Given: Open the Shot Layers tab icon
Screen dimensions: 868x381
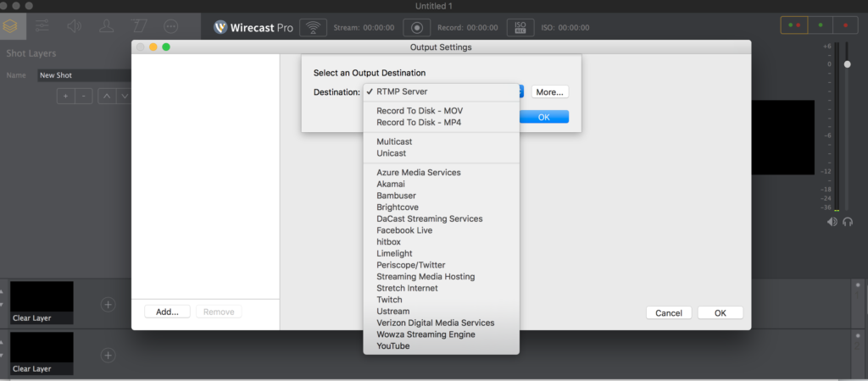Looking at the screenshot, I should point(12,26).
